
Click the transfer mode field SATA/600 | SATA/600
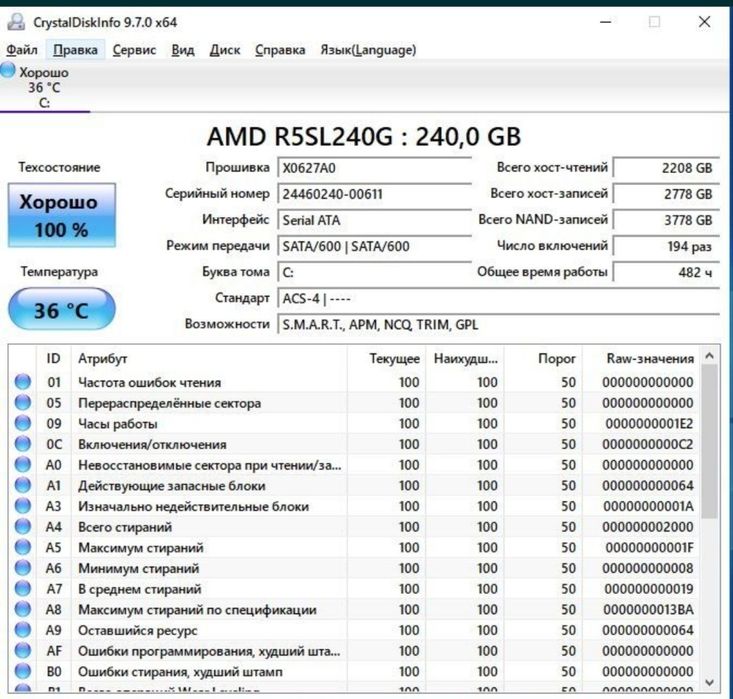click(374, 246)
